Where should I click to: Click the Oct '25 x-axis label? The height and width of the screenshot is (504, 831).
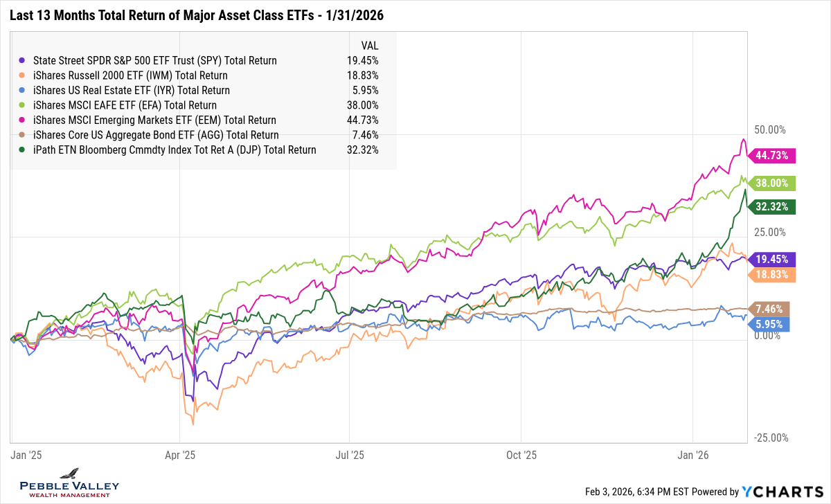pyautogui.click(x=521, y=455)
